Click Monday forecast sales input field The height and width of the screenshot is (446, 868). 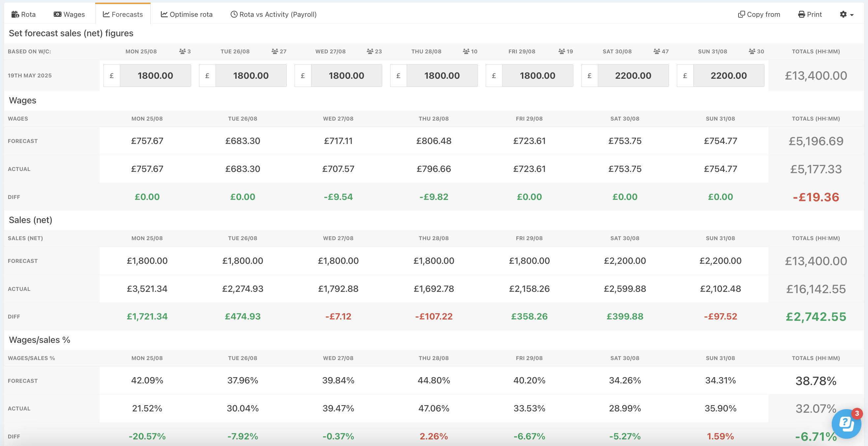[155, 75]
